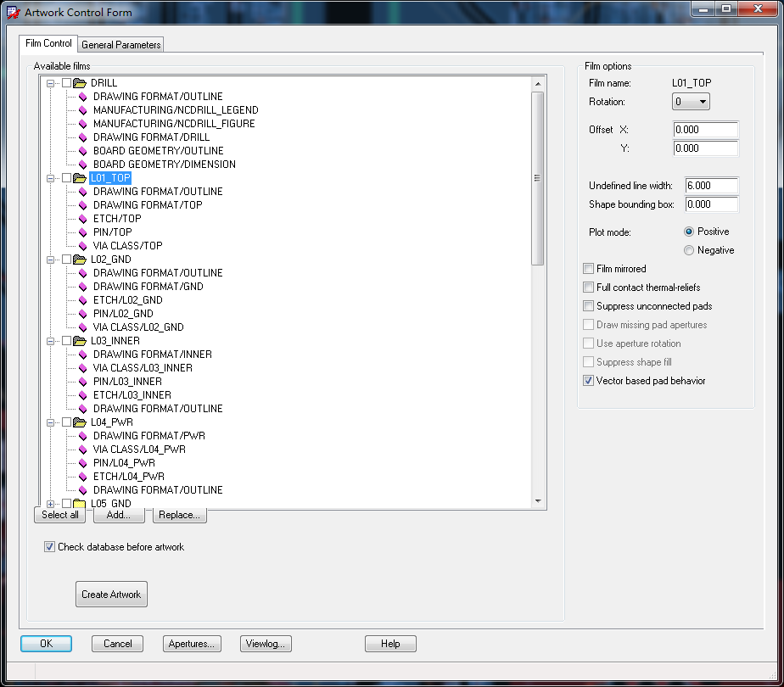
Task: Collapse the L04_PWR tree node
Action: (x=51, y=422)
